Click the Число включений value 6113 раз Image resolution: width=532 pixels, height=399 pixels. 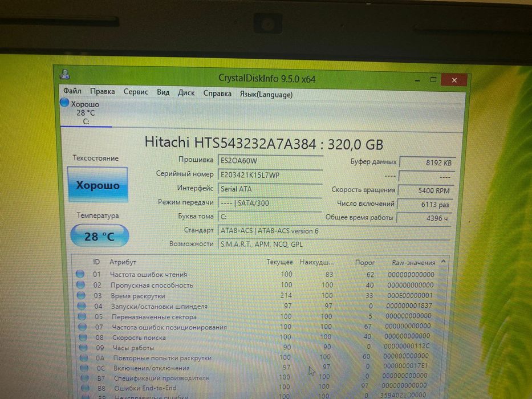coord(425,205)
